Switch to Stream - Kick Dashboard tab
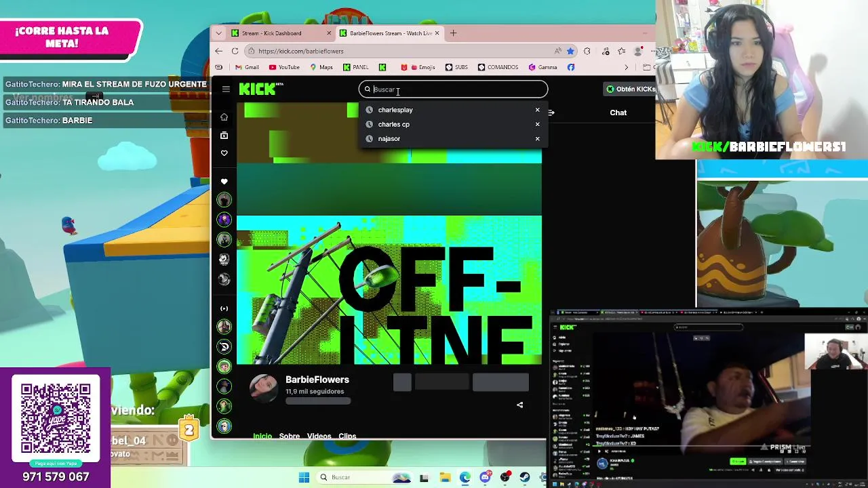Screen dimensions: 868x488 [x=281, y=33]
